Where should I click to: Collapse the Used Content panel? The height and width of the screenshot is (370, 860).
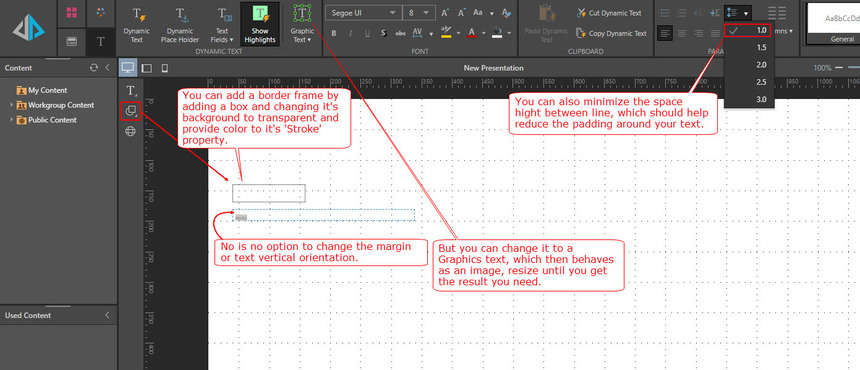pos(107,315)
